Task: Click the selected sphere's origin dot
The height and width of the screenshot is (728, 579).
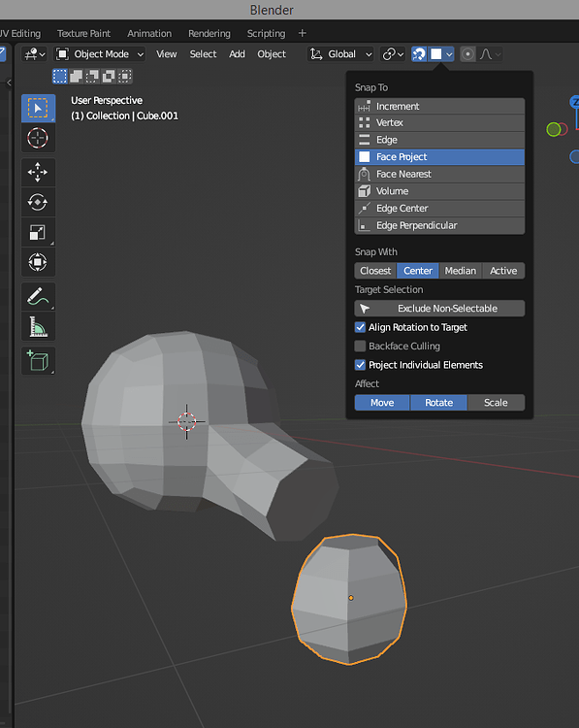Action: (351, 598)
